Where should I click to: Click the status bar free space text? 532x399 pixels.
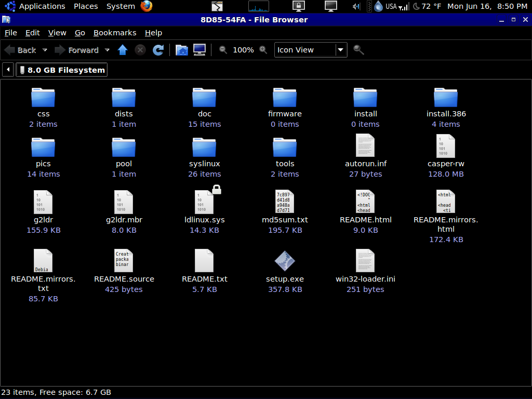point(75,392)
